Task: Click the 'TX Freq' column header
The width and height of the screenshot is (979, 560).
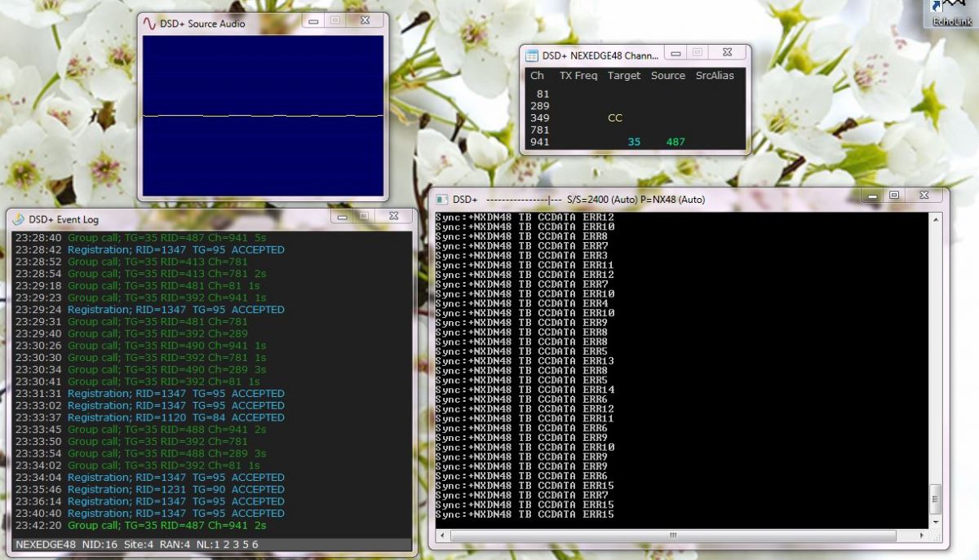Action: pos(578,76)
